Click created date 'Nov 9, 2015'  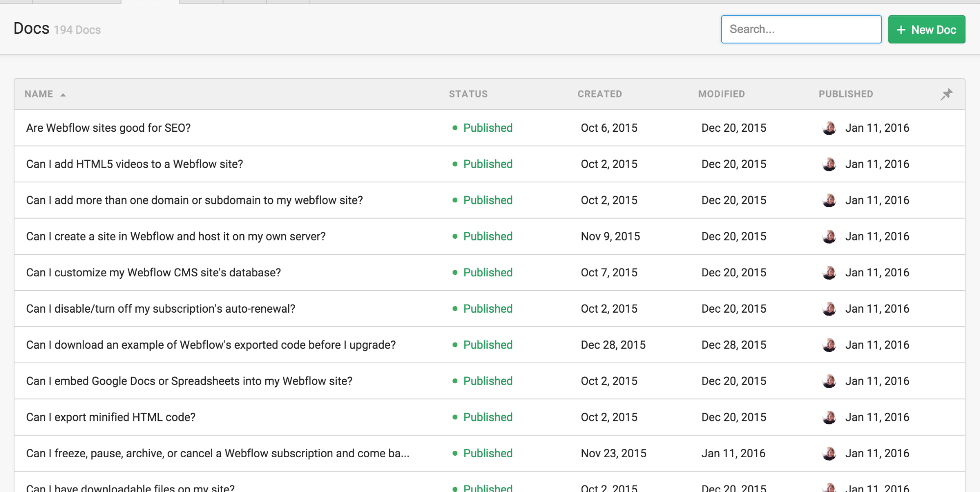click(x=610, y=237)
